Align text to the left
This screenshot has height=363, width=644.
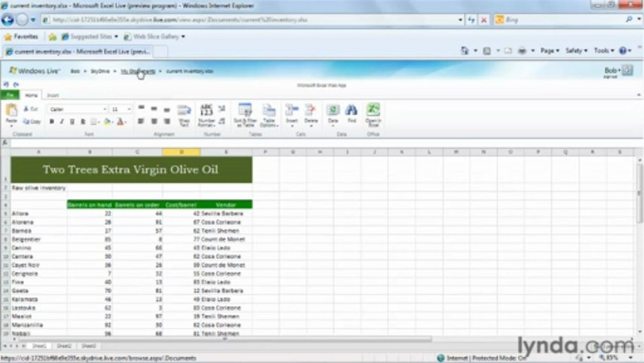coord(141,122)
